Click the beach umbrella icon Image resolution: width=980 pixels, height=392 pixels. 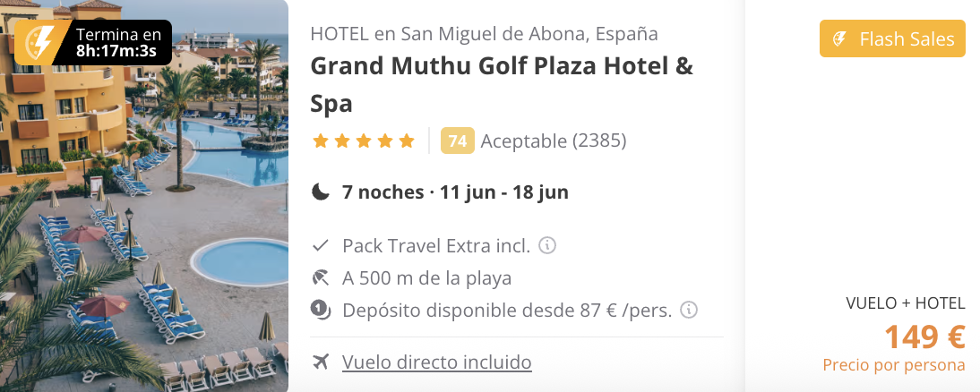click(x=321, y=277)
